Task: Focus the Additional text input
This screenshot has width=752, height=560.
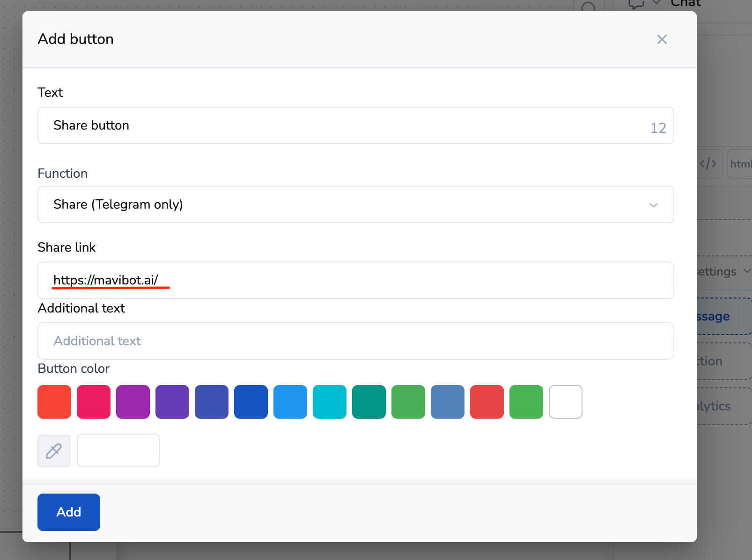Action: [x=356, y=341]
